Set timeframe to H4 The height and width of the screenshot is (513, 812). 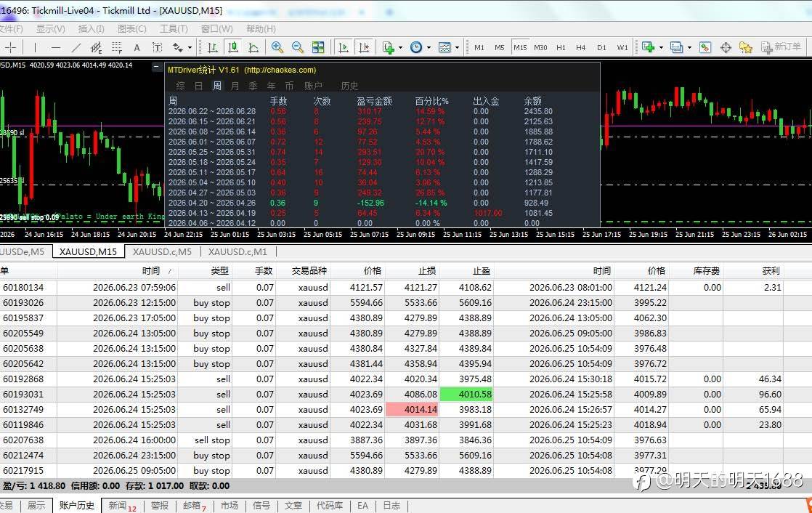(x=580, y=48)
